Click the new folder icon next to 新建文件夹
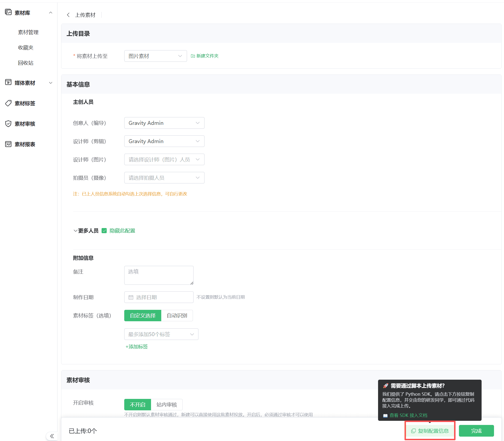Image resolution: width=504 pixels, height=441 pixels. point(193,56)
